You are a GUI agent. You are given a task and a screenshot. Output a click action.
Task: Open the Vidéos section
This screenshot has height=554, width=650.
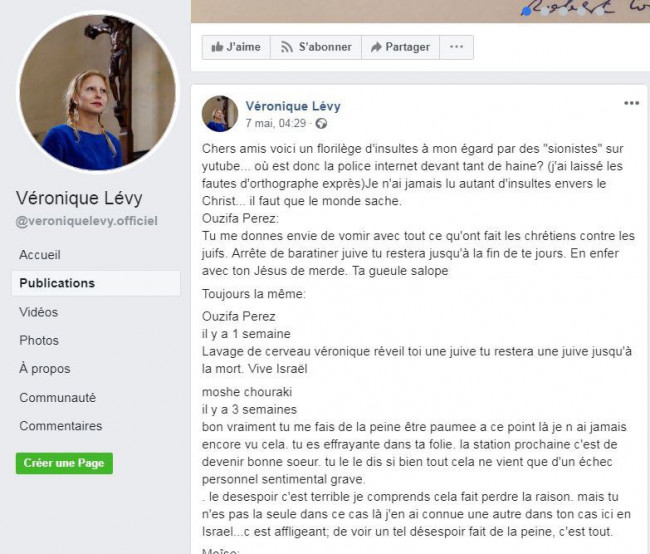tap(39, 312)
